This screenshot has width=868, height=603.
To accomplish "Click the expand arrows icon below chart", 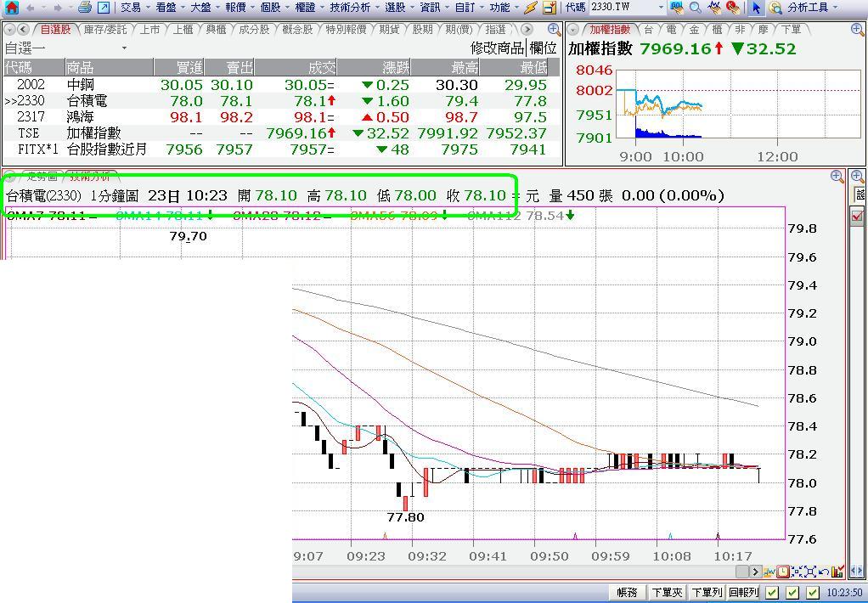I will tap(810, 572).
